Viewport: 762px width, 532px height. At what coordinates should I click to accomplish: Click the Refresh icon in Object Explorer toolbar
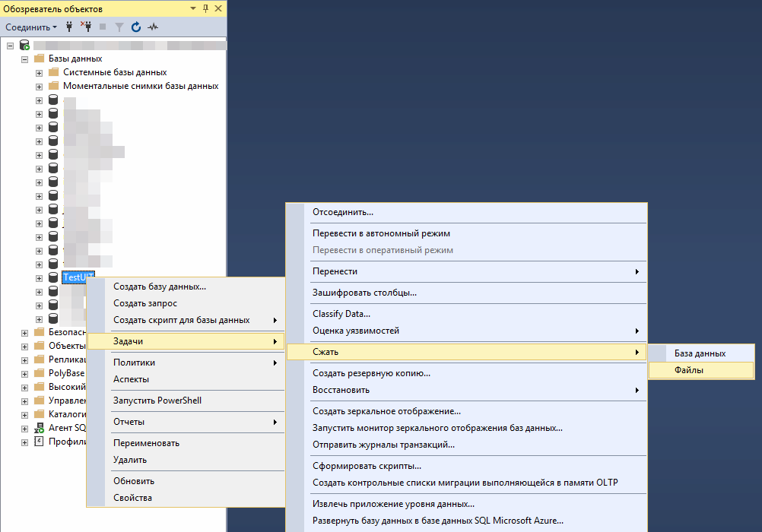(x=136, y=27)
